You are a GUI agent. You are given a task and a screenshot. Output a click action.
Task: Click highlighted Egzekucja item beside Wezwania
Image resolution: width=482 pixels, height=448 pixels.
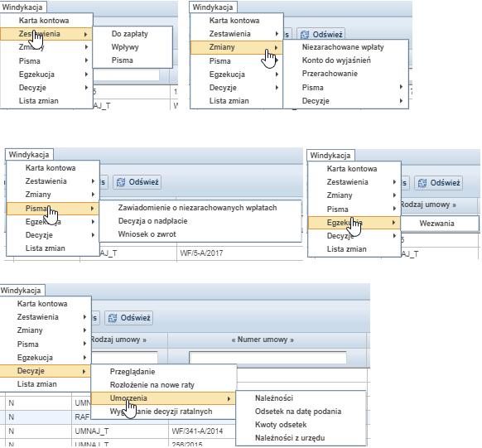pyautogui.click(x=354, y=223)
